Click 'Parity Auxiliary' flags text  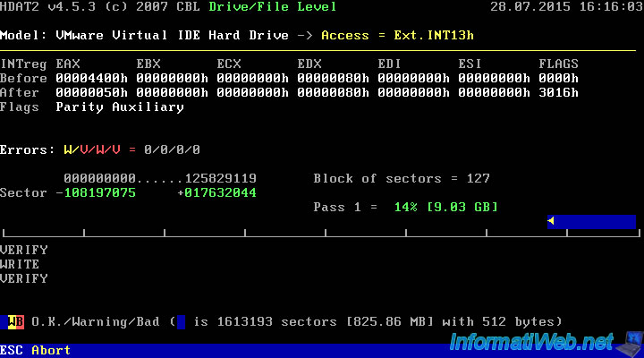click(x=120, y=107)
